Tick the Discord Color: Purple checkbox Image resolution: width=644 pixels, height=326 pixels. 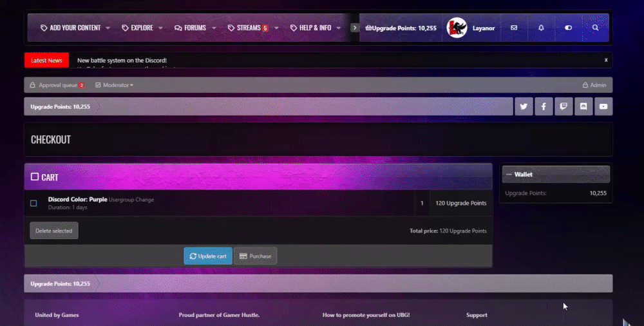[x=33, y=203]
